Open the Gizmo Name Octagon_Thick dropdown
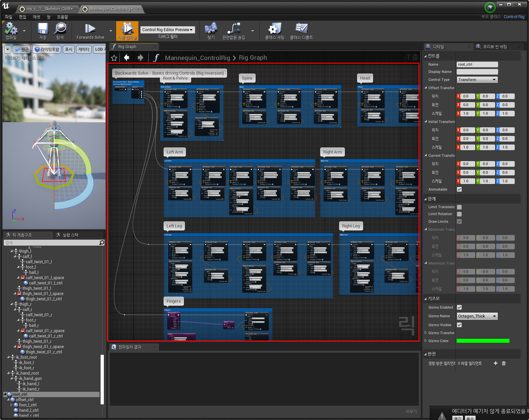The height and width of the screenshot is (420, 529). click(477, 316)
